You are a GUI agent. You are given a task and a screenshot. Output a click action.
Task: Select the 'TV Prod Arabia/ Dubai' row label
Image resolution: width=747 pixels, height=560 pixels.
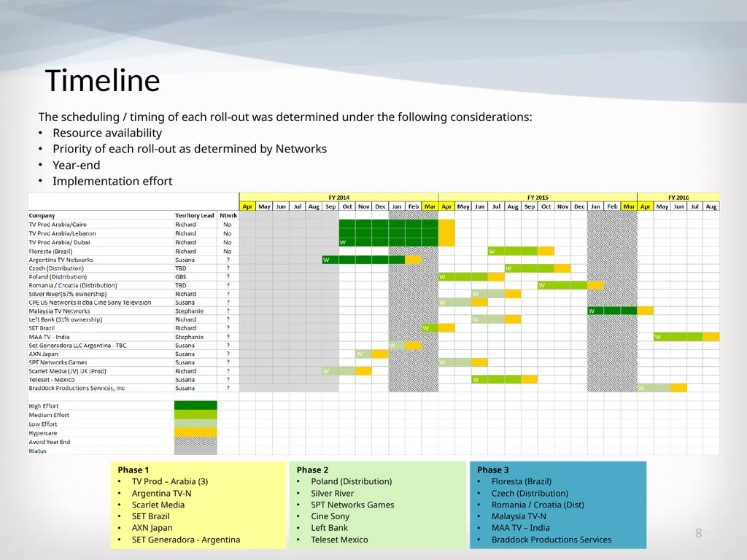click(x=59, y=242)
